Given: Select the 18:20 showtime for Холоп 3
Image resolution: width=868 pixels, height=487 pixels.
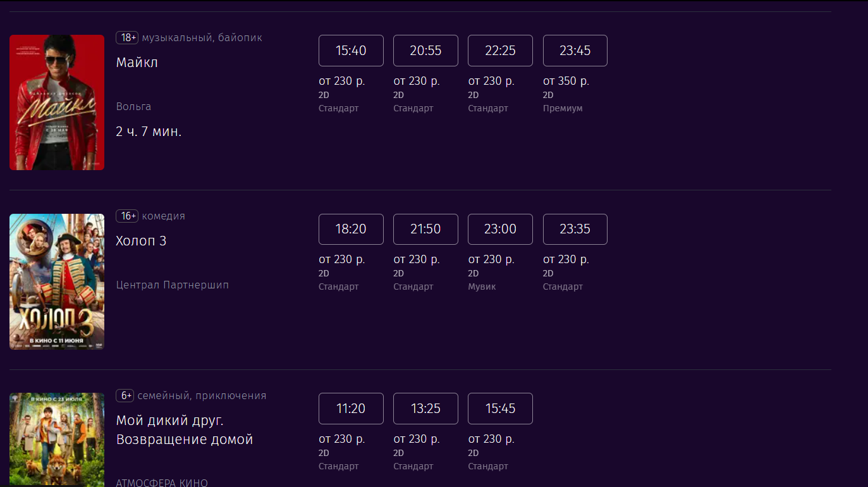Looking at the screenshot, I should point(351,229).
